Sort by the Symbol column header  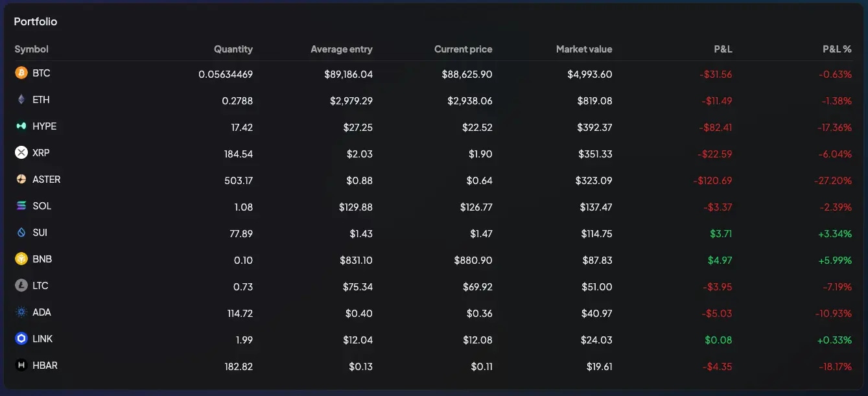pyautogui.click(x=31, y=49)
